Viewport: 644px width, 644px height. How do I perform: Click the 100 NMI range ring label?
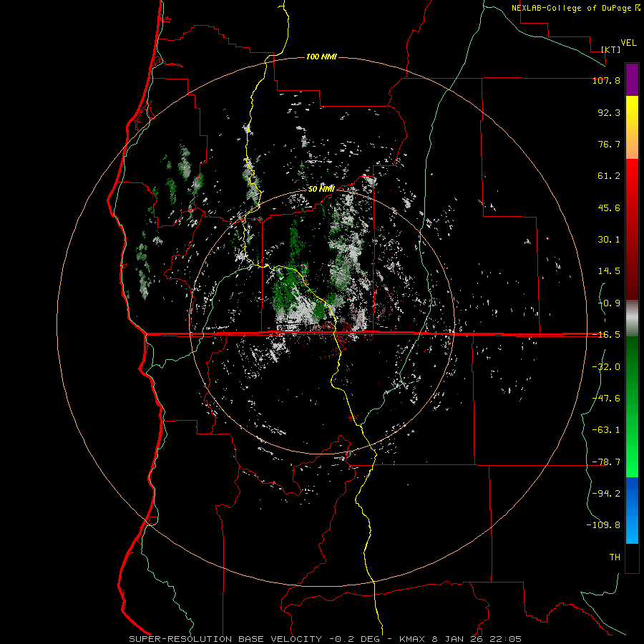321,57
